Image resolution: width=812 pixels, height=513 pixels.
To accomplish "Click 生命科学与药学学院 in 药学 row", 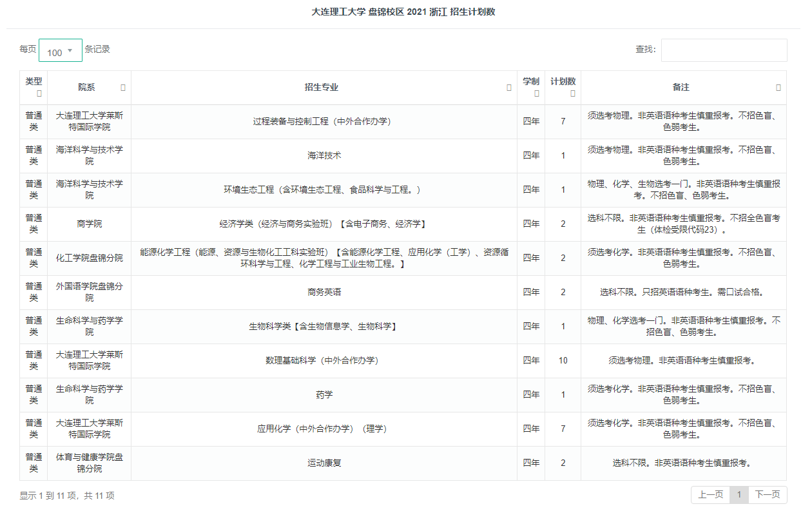I will tap(89, 394).
